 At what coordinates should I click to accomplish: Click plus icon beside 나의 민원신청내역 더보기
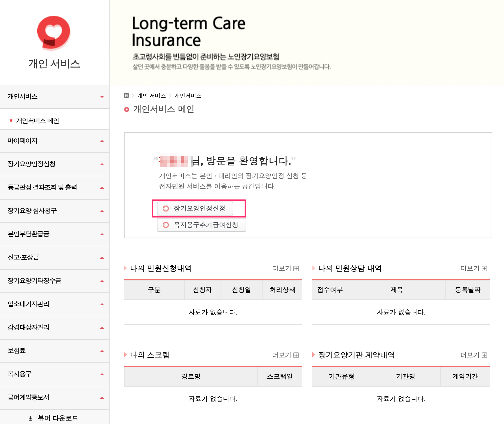coord(296,269)
